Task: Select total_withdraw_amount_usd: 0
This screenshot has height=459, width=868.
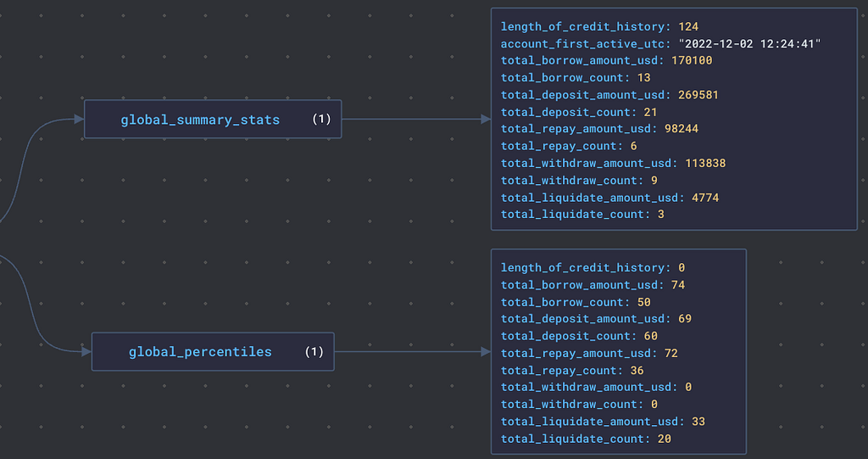Action: pos(596,387)
